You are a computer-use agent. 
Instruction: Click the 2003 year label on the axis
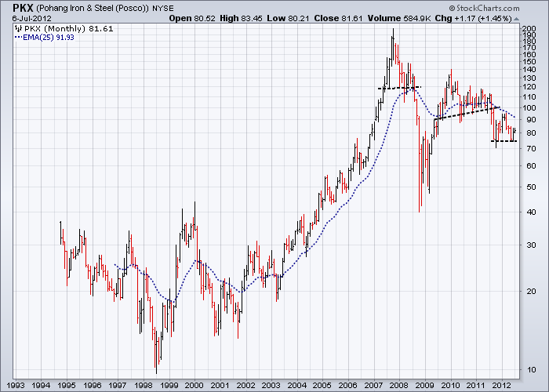(x=271, y=386)
